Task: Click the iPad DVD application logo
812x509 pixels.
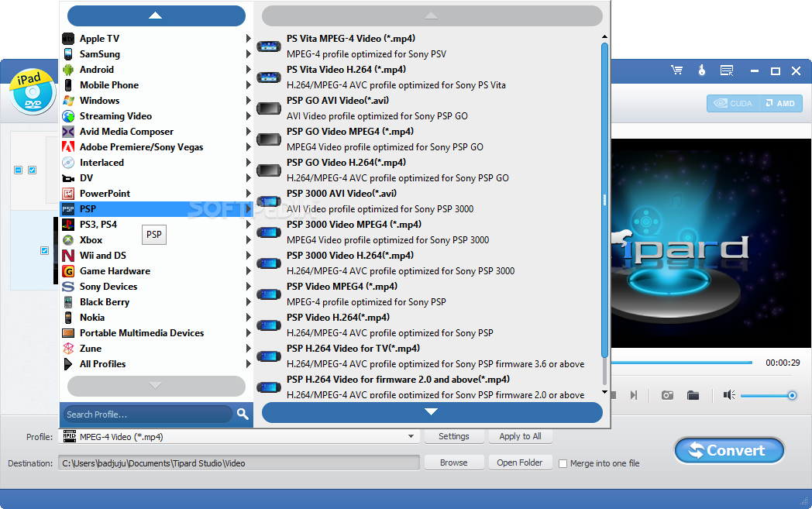Action: [32, 91]
